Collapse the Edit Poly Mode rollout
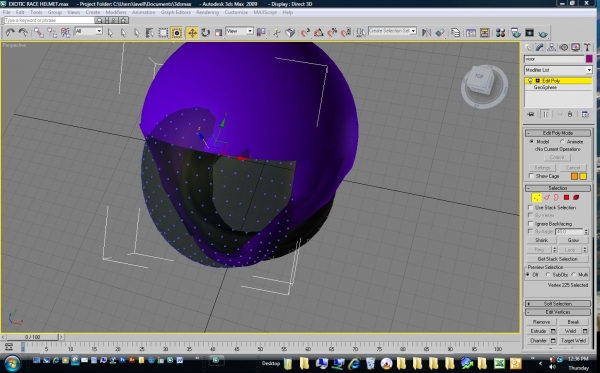This screenshot has width=600, height=373. point(558,133)
